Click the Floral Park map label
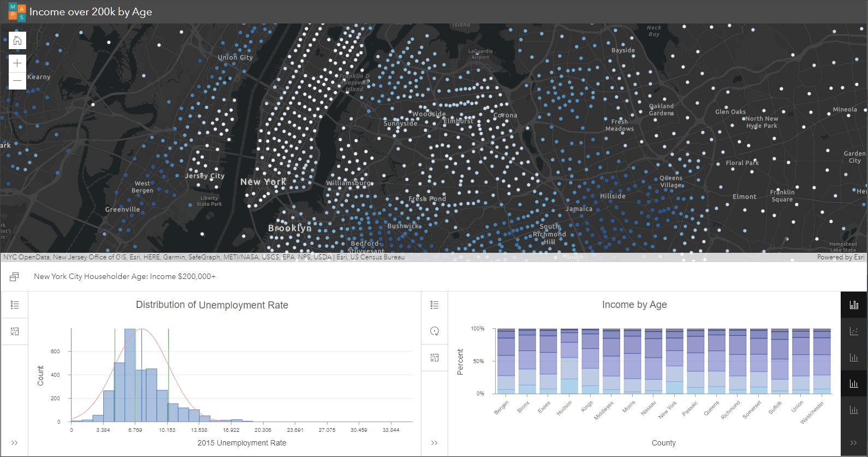Image resolution: width=868 pixels, height=457 pixels. (x=742, y=163)
